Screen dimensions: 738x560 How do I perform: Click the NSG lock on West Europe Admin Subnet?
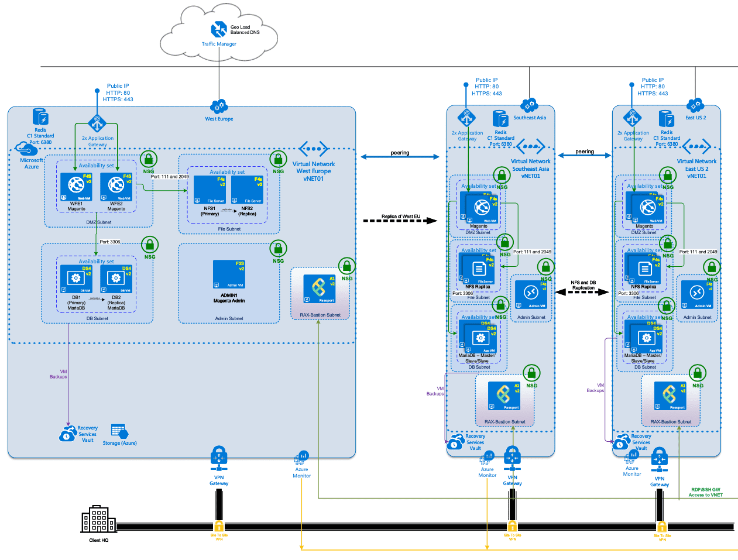[x=278, y=248]
